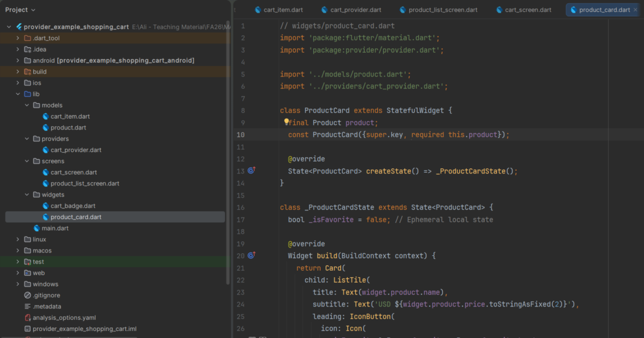Click the project tree vertical scrollbar
The height and width of the screenshot is (338, 644).
[x=228, y=152]
